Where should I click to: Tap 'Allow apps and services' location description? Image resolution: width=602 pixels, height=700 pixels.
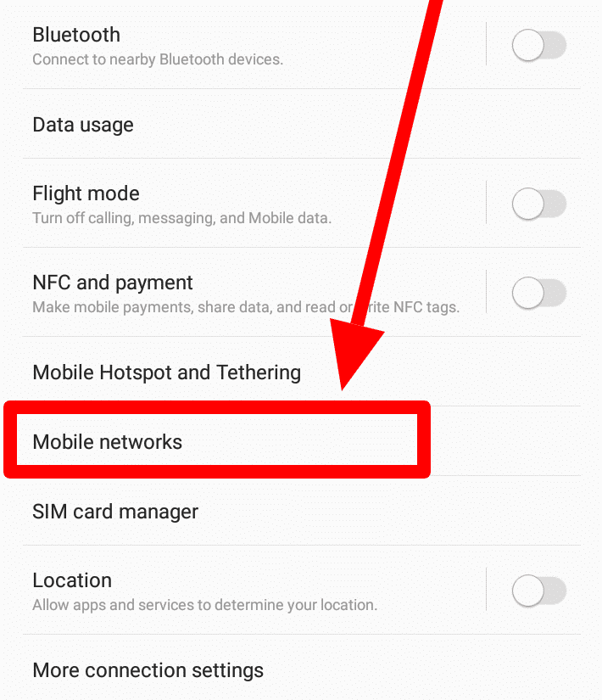pyautogui.click(x=205, y=605)
